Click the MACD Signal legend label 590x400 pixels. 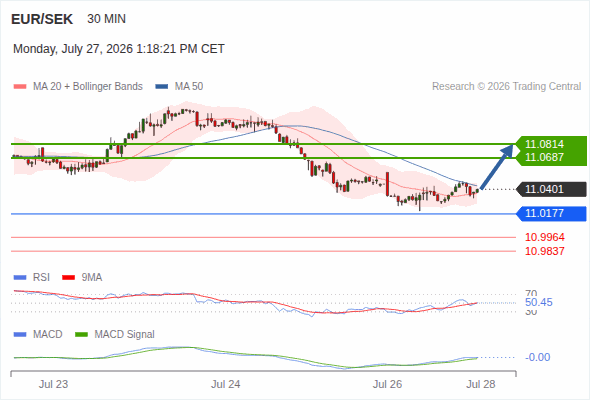(x=124, y=335)
